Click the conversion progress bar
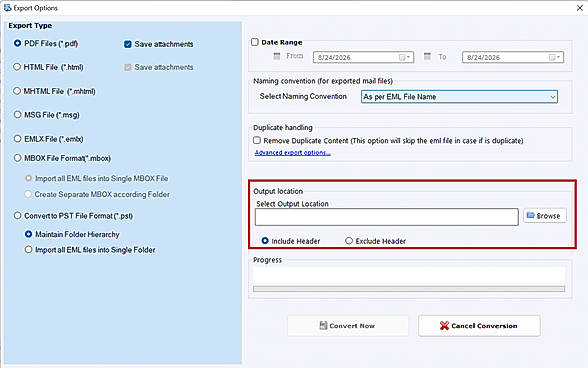Viewport: 588px width, 368px height. click(x=409, y=289)
